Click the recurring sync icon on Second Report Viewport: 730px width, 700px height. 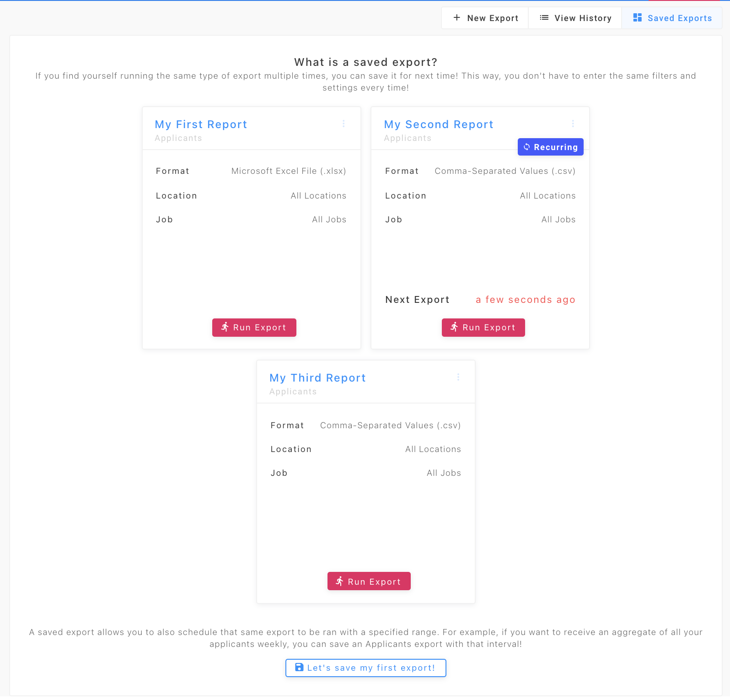(527, 147)
